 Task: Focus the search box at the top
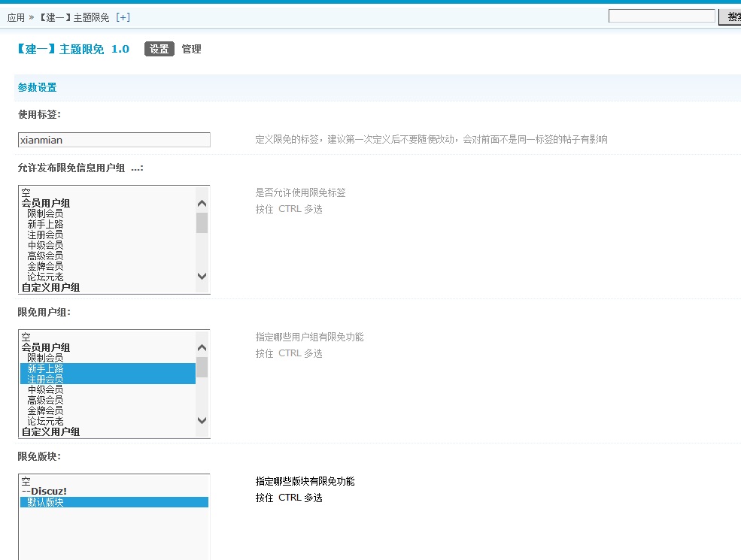(x=661, y=16)
